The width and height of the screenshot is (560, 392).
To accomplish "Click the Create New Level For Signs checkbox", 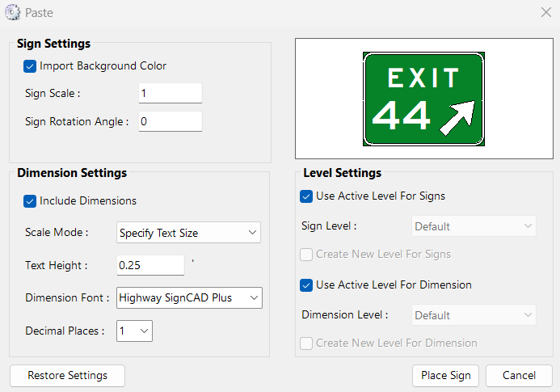I will tap(306, 255).
